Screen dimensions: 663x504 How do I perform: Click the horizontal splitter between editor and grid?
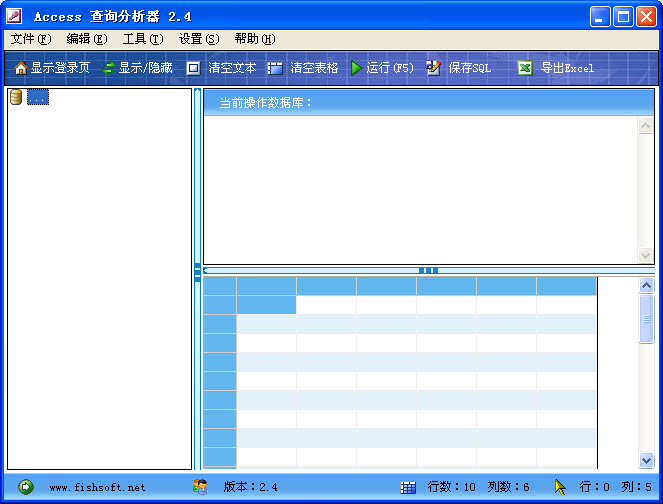pyautogui.click(x=428, y=270)
